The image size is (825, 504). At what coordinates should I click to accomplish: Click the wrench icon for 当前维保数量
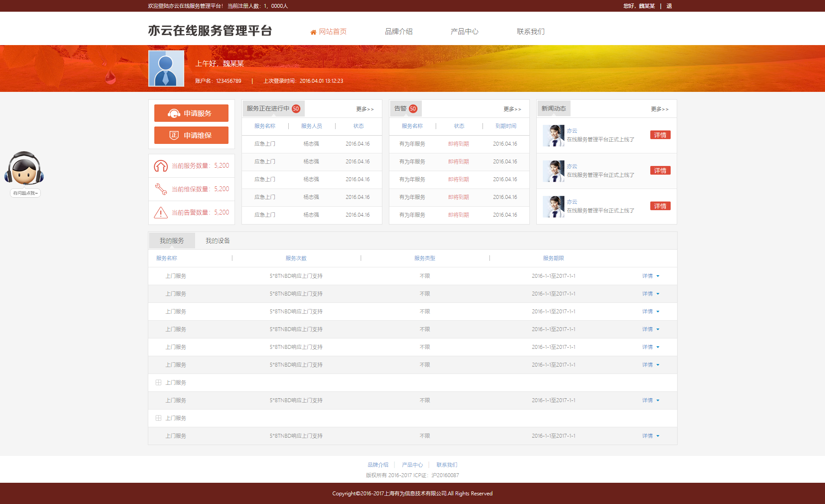pyautogui.click(x=161, y=189)
